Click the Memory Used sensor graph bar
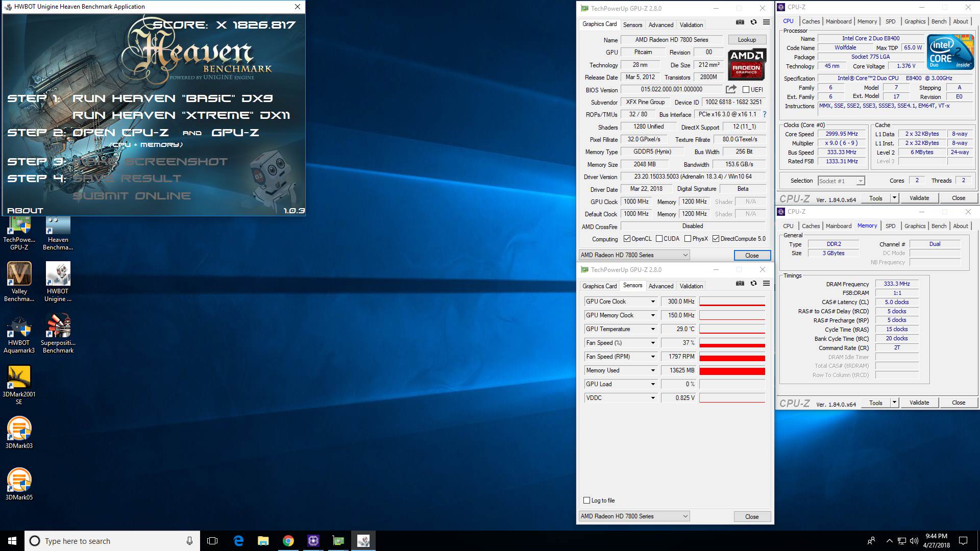 [732, 370]
